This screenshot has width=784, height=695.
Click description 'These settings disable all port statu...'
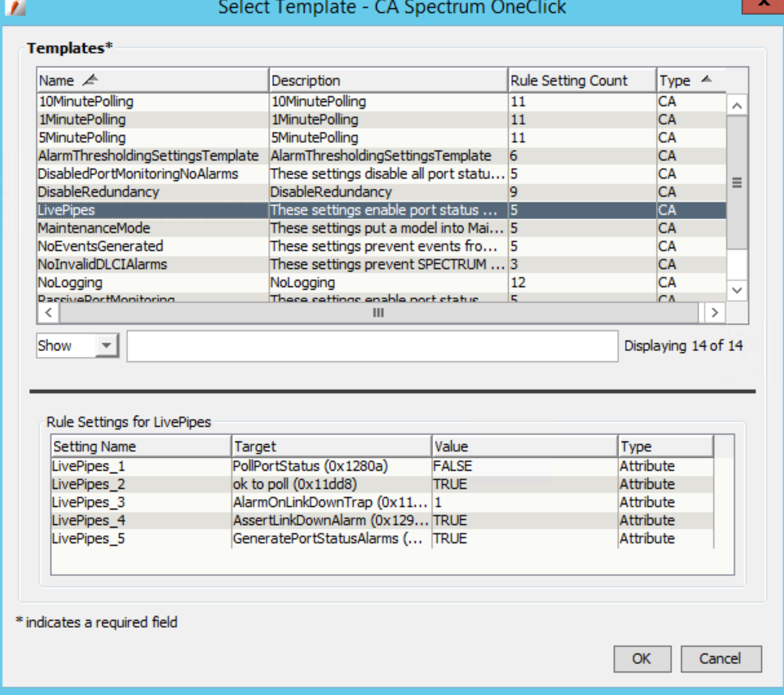pyautogui.click(x=388, y=174)
